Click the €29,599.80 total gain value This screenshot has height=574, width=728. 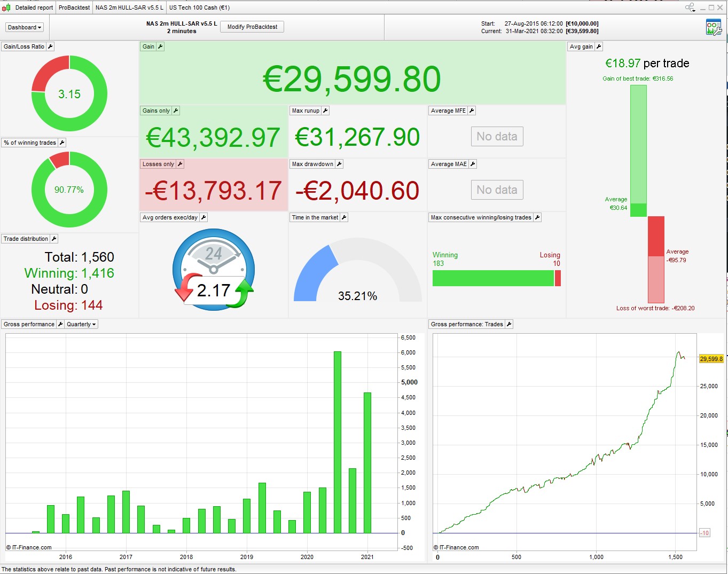click(x=352, y=79)
